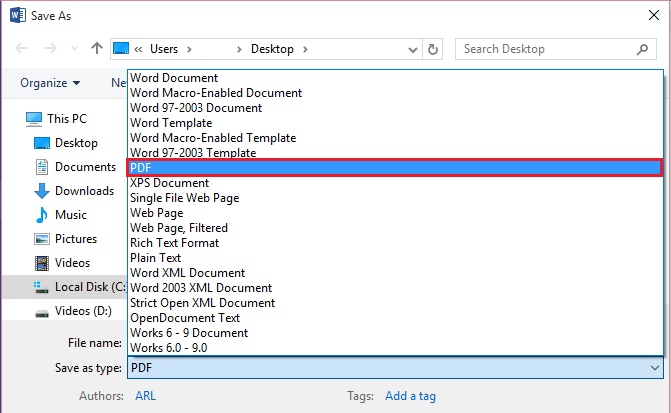Choose Web Page file type
Screen dimensions: 671x413
pos(395,213)
